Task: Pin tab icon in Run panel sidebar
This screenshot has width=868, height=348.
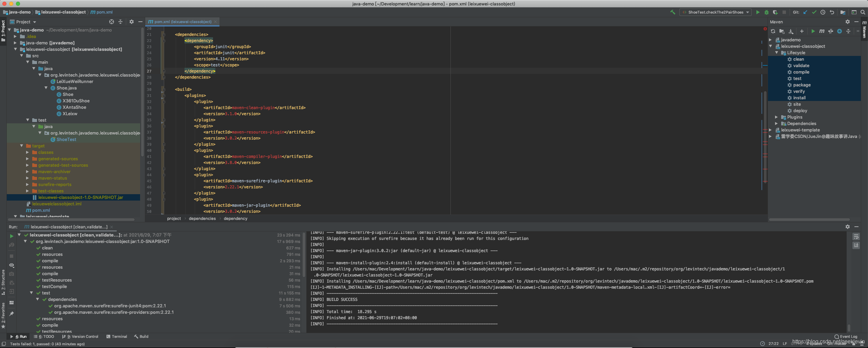Action: click(12, 314)
